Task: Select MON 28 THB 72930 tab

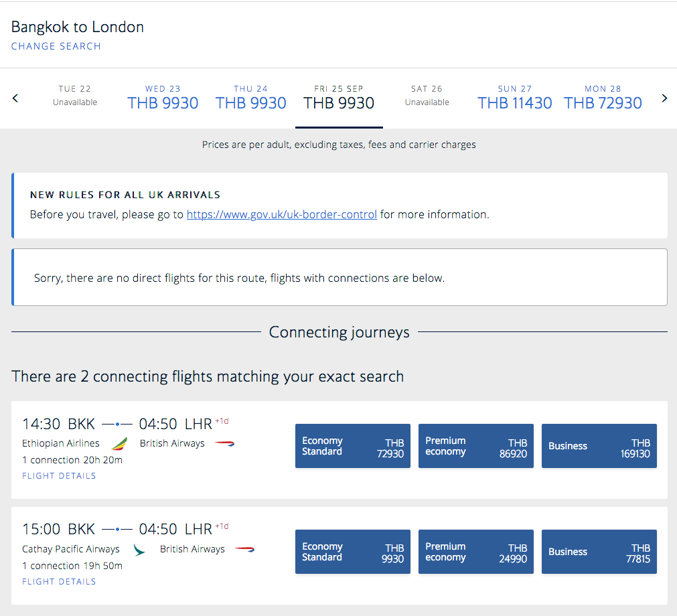Action: (603, 98)
